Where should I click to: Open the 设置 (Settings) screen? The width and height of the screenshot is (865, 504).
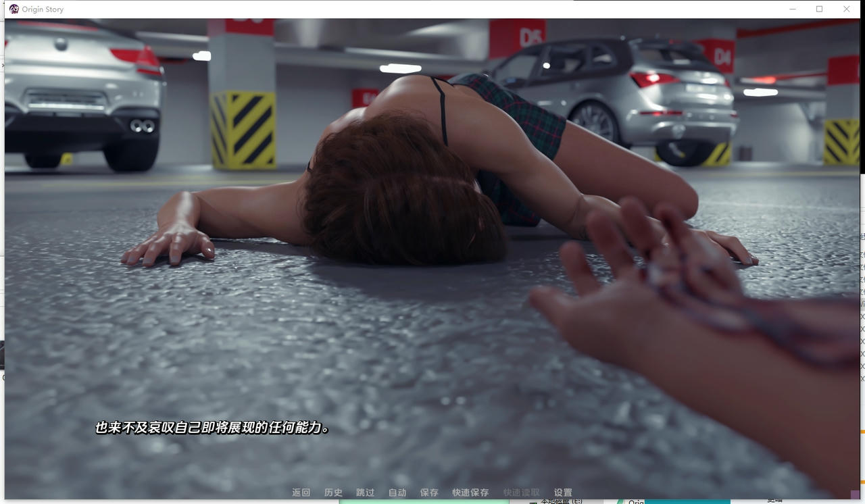click(x=563, y=492)
